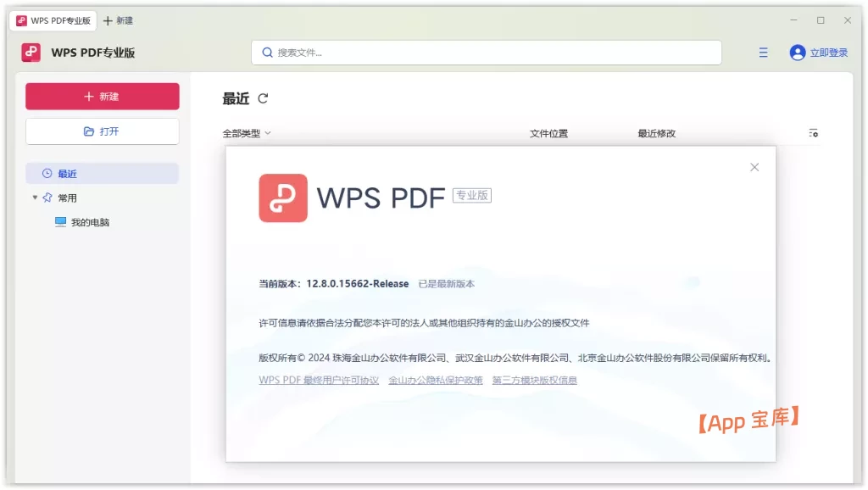This screenshot has height=490, width=868.
Task: Open the list display settings icon above the file list
Action: point(813,133)
